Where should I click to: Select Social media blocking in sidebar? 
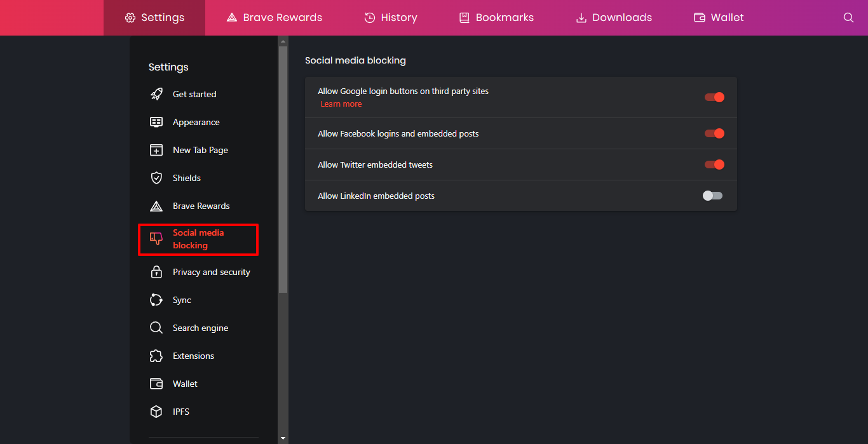pyautogui.click(x=198, y=239)
